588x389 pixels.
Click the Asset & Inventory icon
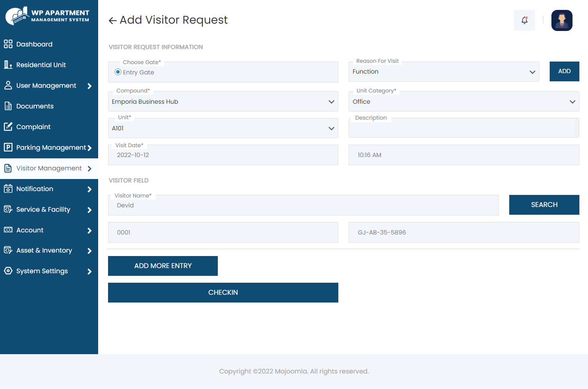click(8, 250)
